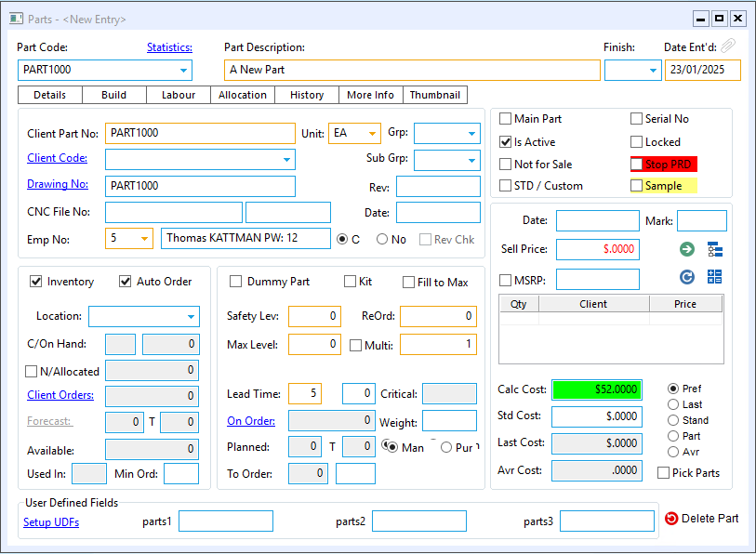Viewport: 756px width, 554px height.
Task: Open the Grp dropdown
Action: coord(471,134)
